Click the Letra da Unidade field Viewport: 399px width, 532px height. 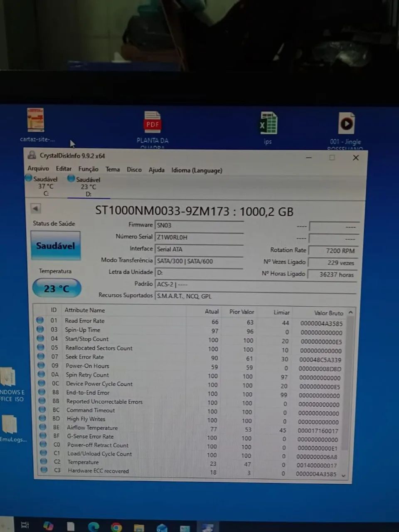pos(199,273)
